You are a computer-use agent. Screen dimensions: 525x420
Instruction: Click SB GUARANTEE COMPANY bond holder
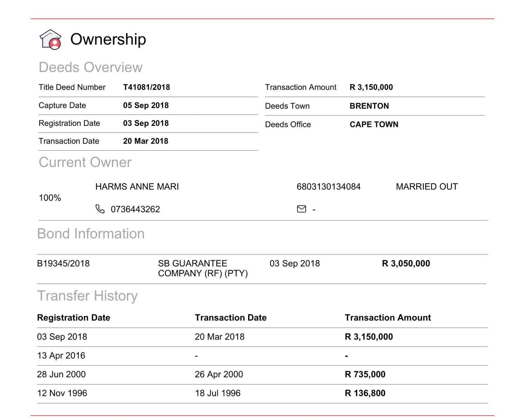coord(203,268)
